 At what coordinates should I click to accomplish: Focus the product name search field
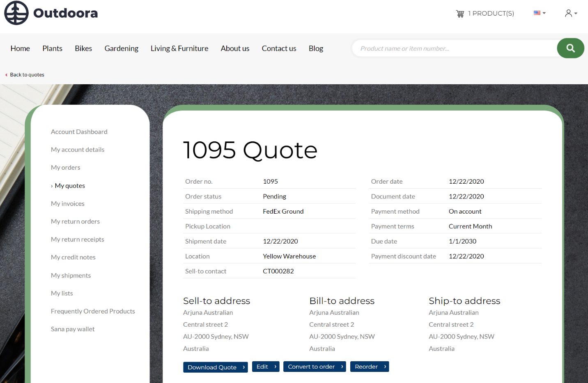455,48
